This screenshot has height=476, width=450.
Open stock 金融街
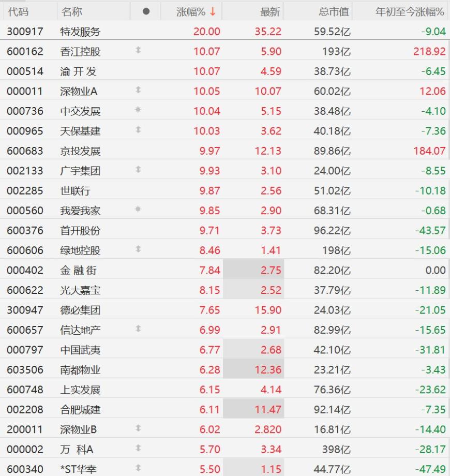78,270
